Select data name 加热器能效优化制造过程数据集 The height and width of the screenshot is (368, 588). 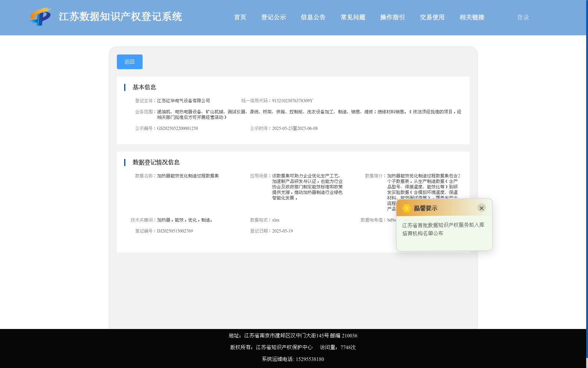coord(188,176)
